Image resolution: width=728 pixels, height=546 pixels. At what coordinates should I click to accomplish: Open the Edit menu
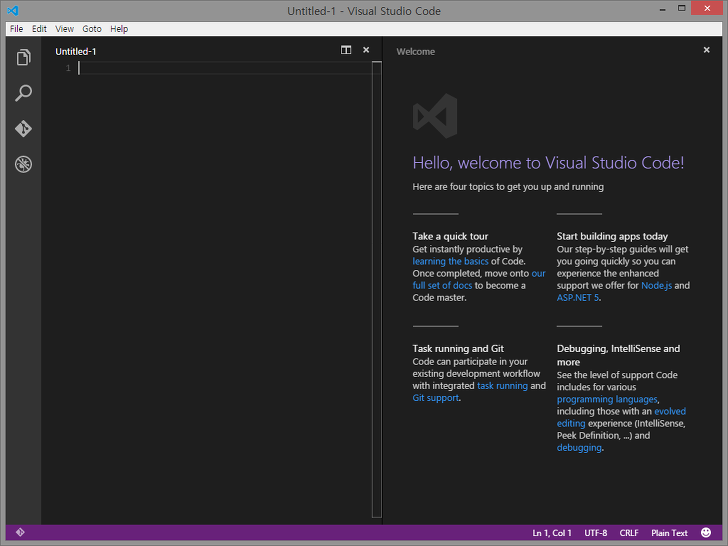tap(39, 29)
